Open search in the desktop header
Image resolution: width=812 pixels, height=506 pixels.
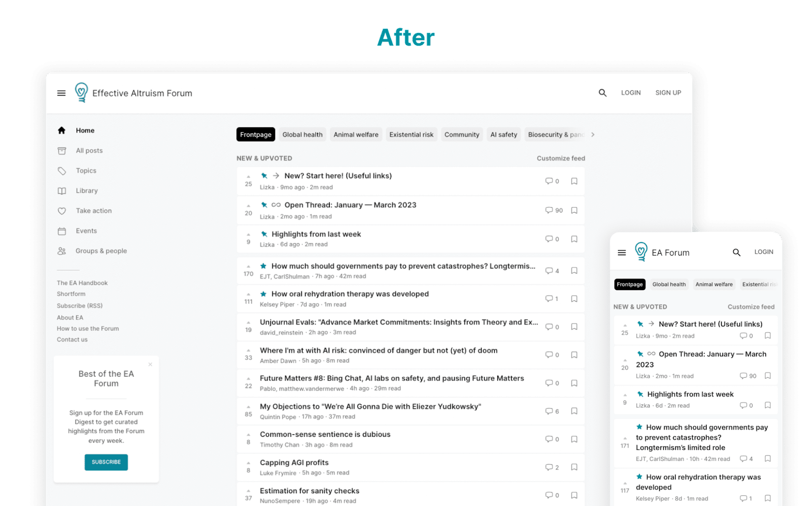[602, 93]
